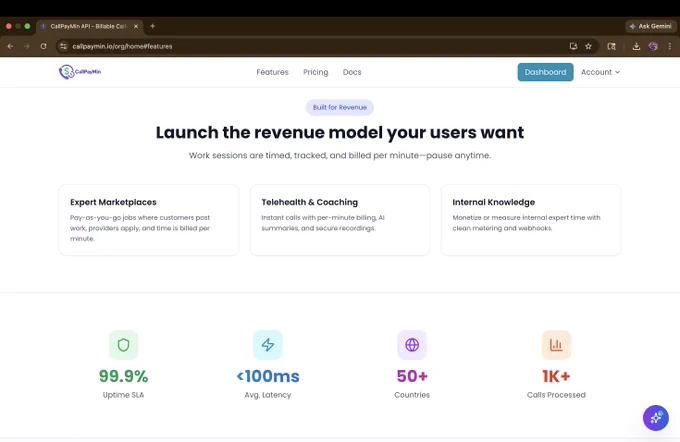Select the Telehealth & Coaching card
Image resolution: width=680 pixels, height=442 pixels.
(340, 220)
